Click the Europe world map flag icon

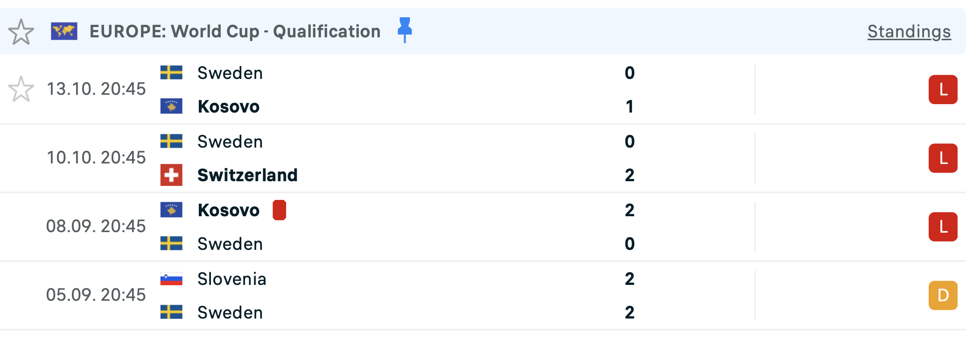click(x=64, y=31)
